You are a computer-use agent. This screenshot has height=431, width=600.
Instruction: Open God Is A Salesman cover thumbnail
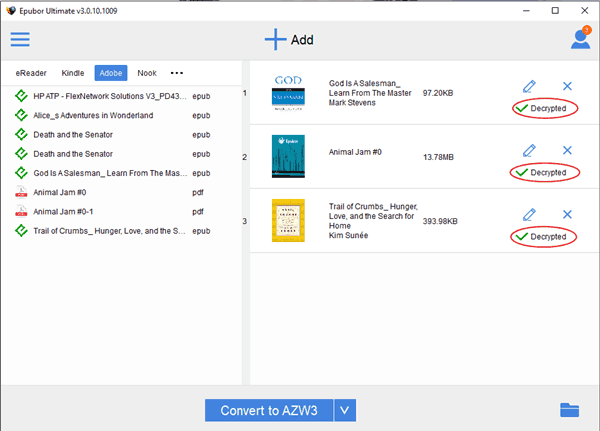288,93
